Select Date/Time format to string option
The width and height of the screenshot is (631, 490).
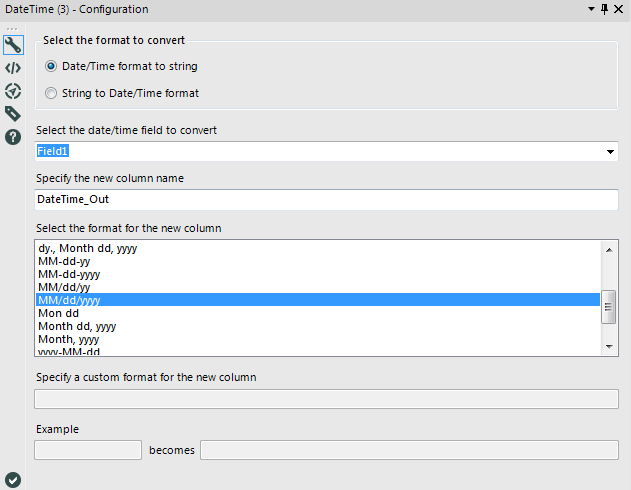[x=52, y=66]
